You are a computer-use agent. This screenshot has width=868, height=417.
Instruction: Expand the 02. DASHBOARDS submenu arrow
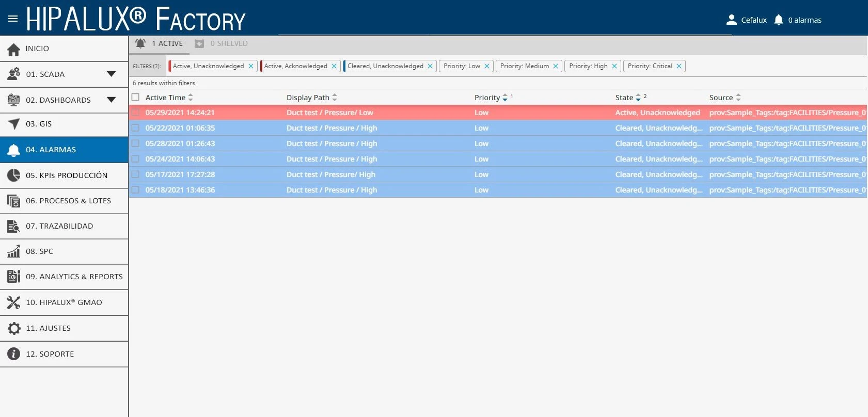[112, 100]
